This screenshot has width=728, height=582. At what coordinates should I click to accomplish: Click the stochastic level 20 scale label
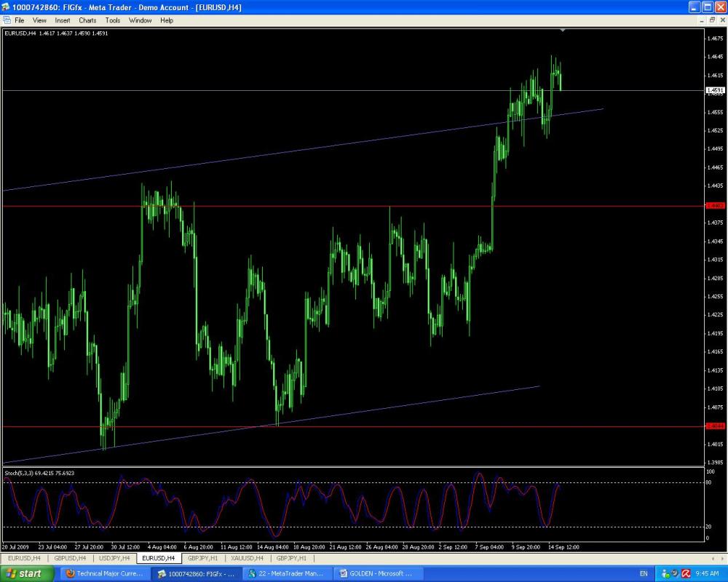[x=709, y=527]
